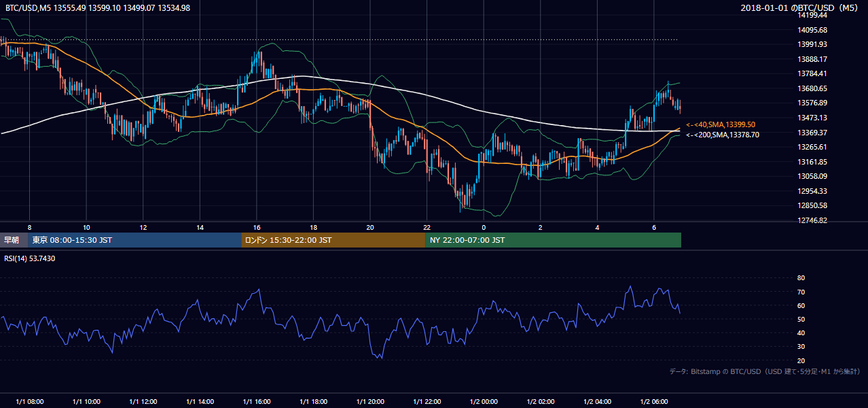Click the 1/1 18:00 bottom time label
The width and height of the screenshot is (868, 408).
pos(314,401)
